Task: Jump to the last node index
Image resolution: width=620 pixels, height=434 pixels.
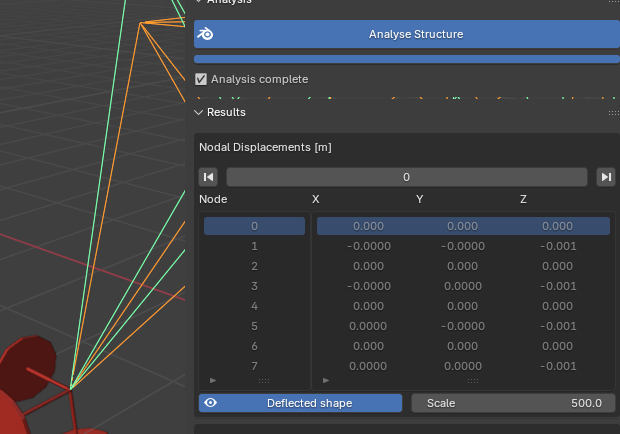Action: [605, 177]
